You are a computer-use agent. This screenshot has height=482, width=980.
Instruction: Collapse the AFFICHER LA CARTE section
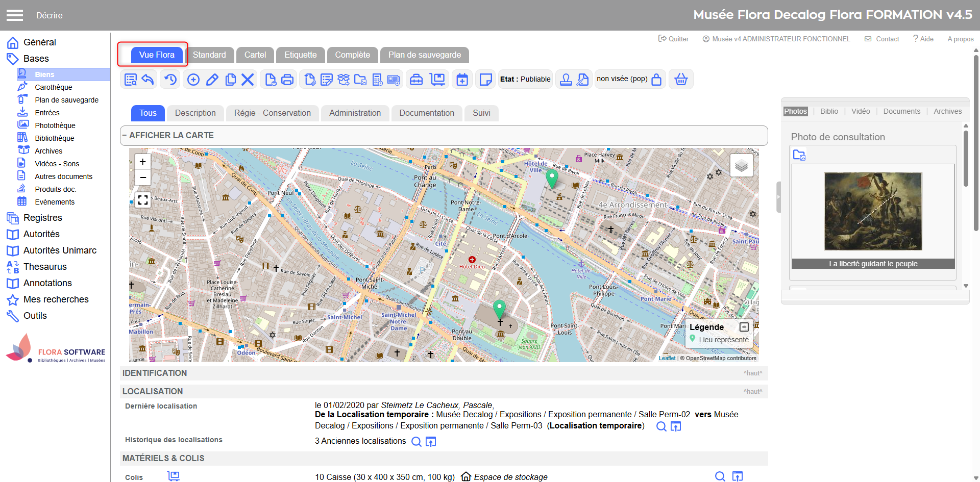pyautogui.click(x=125, y=136)
